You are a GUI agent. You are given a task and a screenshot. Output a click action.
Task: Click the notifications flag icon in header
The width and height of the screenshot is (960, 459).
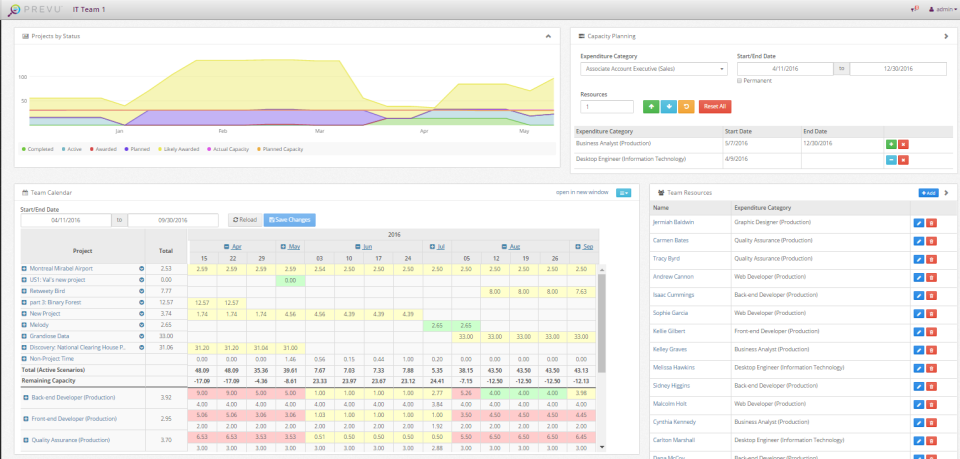(915, 9)
